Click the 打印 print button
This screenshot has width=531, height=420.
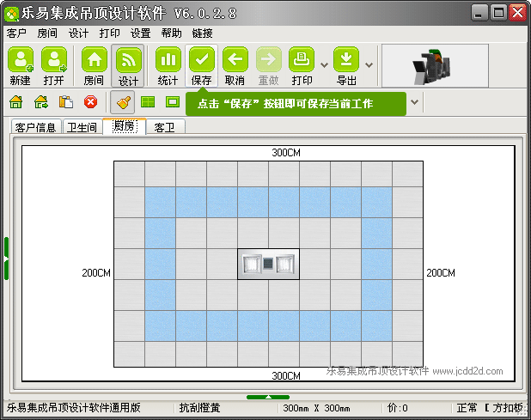click(302, 65)
